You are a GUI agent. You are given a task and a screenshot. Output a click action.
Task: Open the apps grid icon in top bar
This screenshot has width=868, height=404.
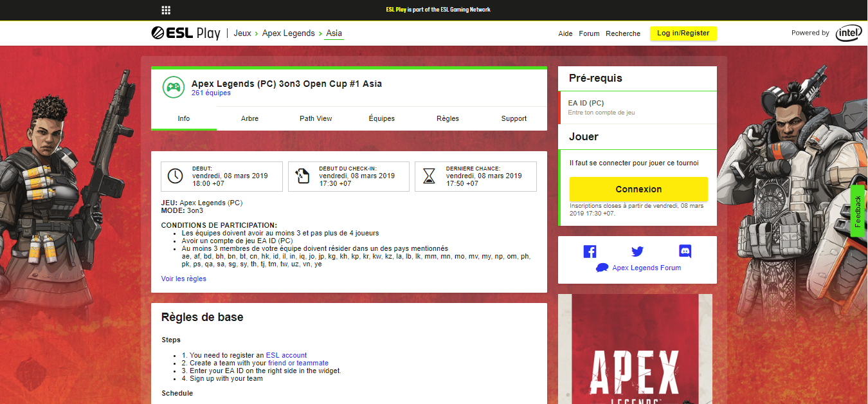166,10
